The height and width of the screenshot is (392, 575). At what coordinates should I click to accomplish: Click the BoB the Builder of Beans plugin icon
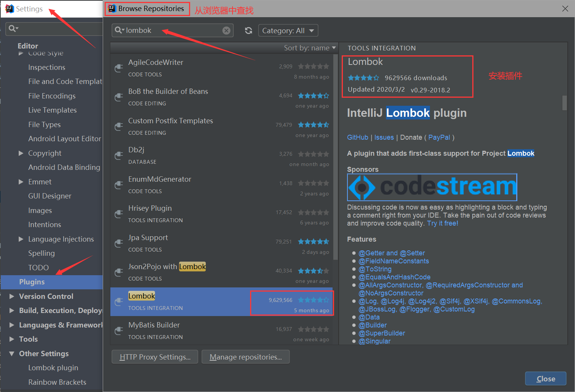119,97
